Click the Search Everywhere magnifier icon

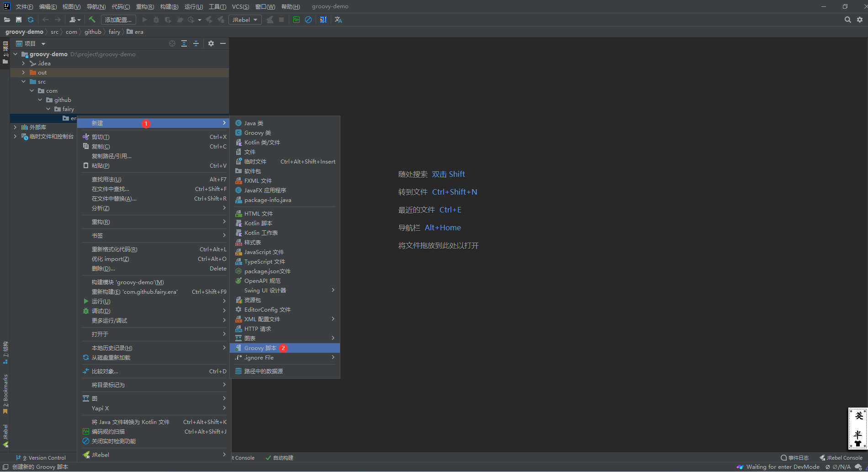pyautogui.click(x=848, y=20)
